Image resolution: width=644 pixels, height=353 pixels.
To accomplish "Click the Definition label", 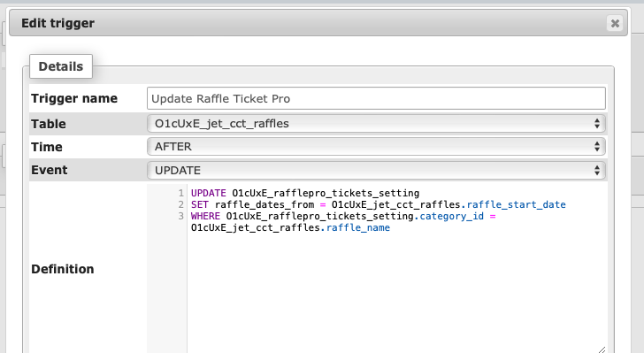I will click(x=63, y=269).
